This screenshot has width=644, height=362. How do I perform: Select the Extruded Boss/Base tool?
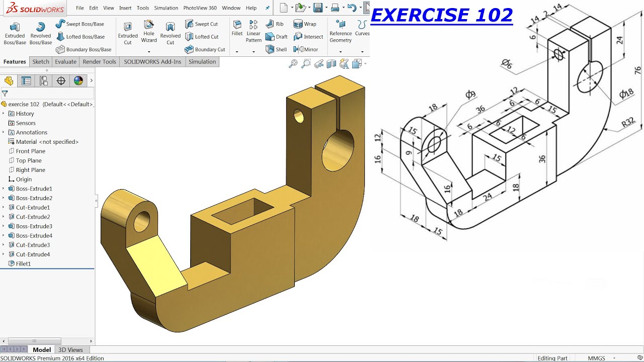coord(15,34)
